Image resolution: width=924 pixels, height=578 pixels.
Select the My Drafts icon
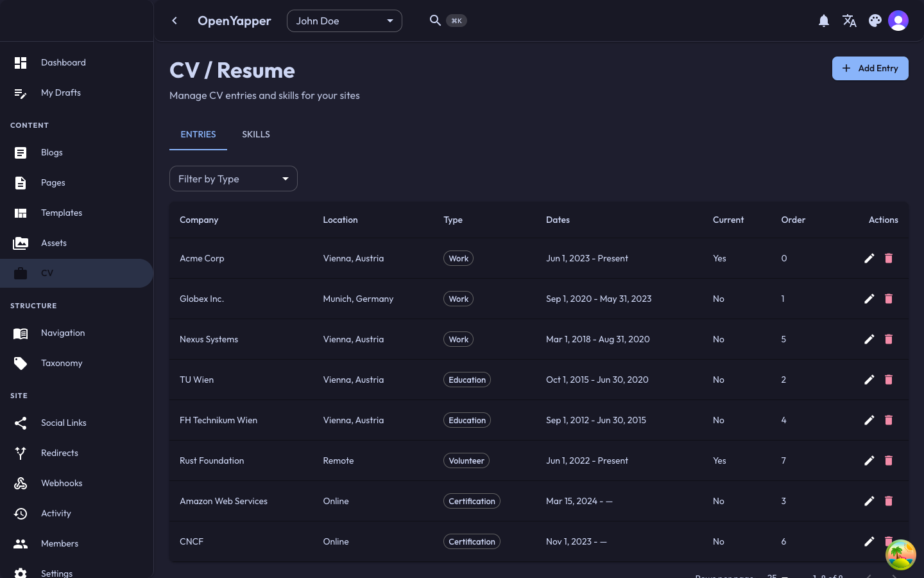(x=21, y=92)
